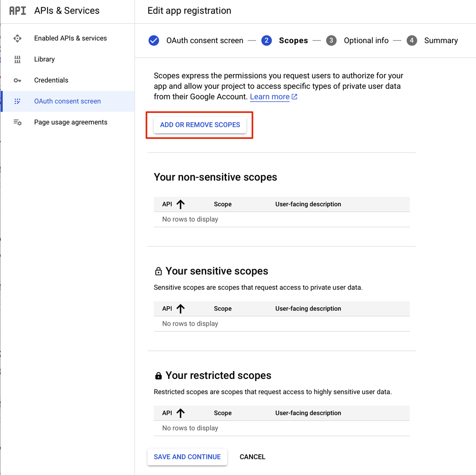Go to the OAuth consent screen step
Image resolution: width=476 pixels, height=475 pixels.
(205, 40)
